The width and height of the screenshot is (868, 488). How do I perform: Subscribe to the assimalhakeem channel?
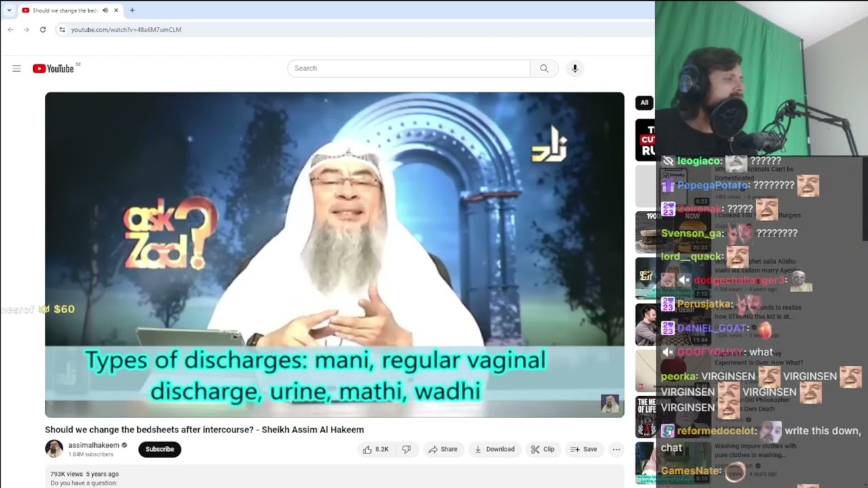pyautogui.click(x=160, y=449)
